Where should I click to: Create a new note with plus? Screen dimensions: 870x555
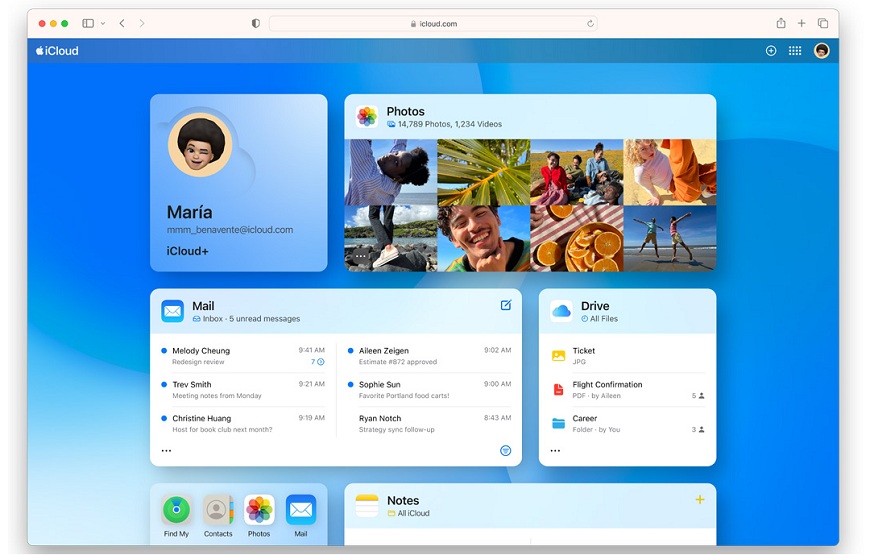(700, 500)
